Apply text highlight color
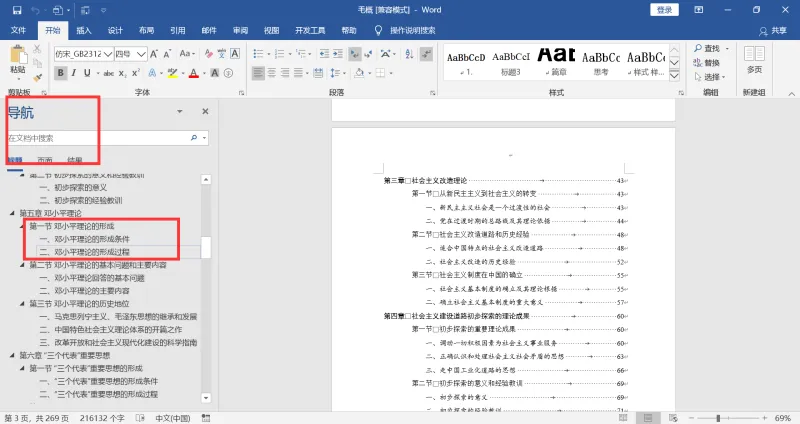Viewport: 800px width, 424px height. tap(172, 73)
